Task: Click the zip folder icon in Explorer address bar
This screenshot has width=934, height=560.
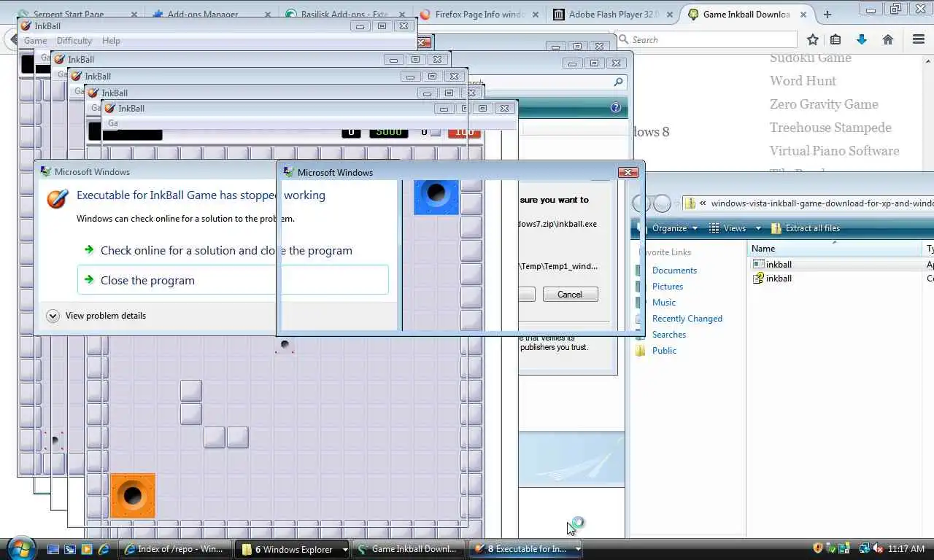Action: pyautogui.click(x=690, y=203)
